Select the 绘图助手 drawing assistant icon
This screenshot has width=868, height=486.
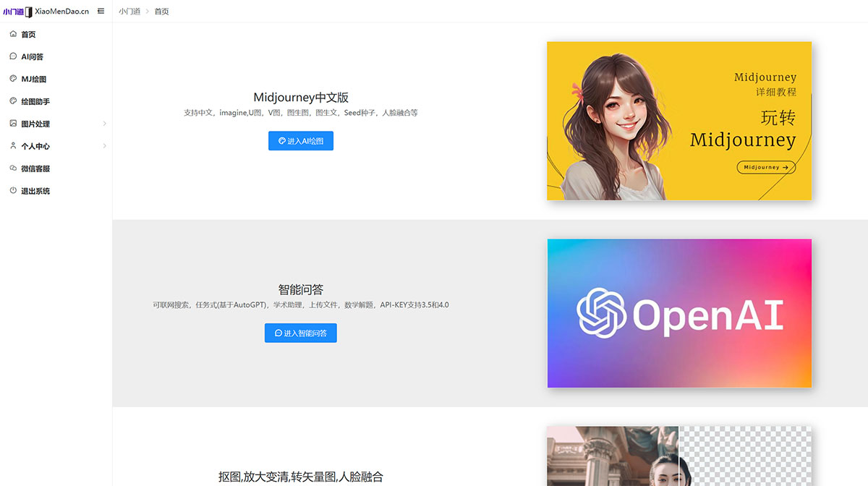[x=13, y=101]
